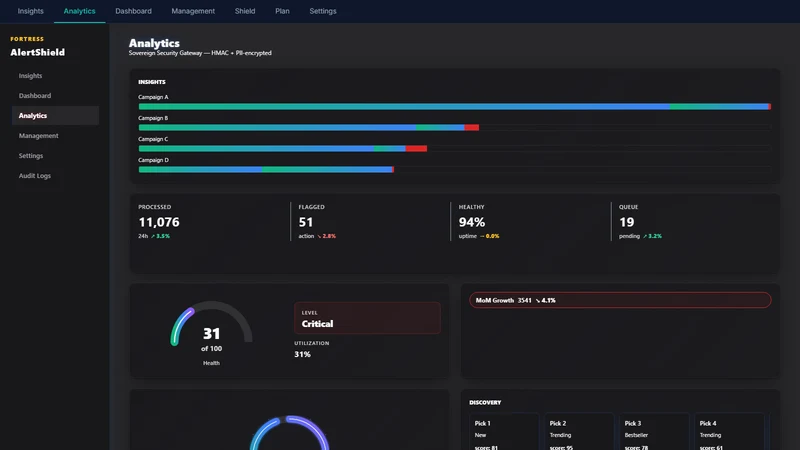Screen dimensions: 800x450
Task: Click the Critical level badge
Action: tap(367, 318)
